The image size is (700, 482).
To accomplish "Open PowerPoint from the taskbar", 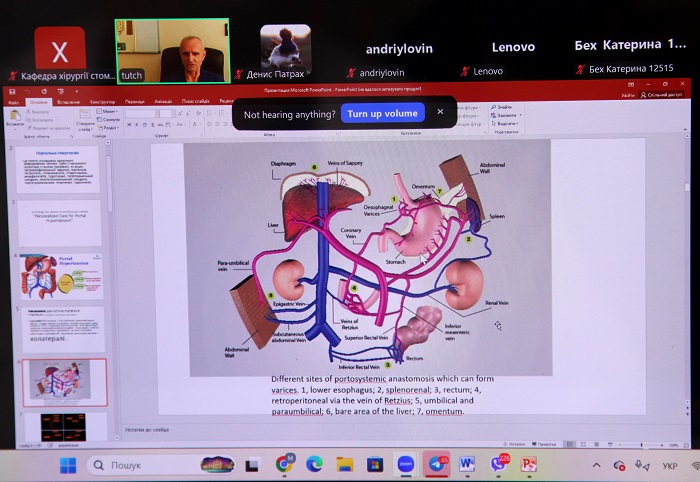I will point(528,464).
